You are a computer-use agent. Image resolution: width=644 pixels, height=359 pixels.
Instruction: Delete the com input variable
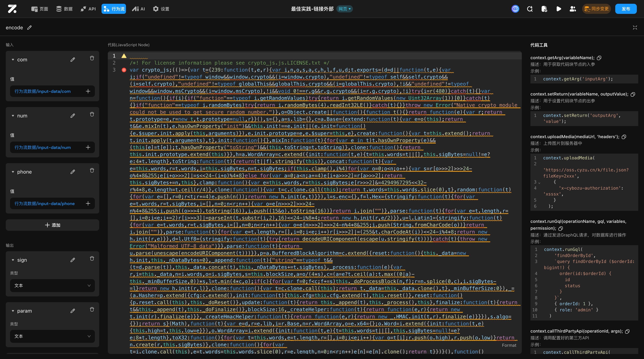pos(92,58)
